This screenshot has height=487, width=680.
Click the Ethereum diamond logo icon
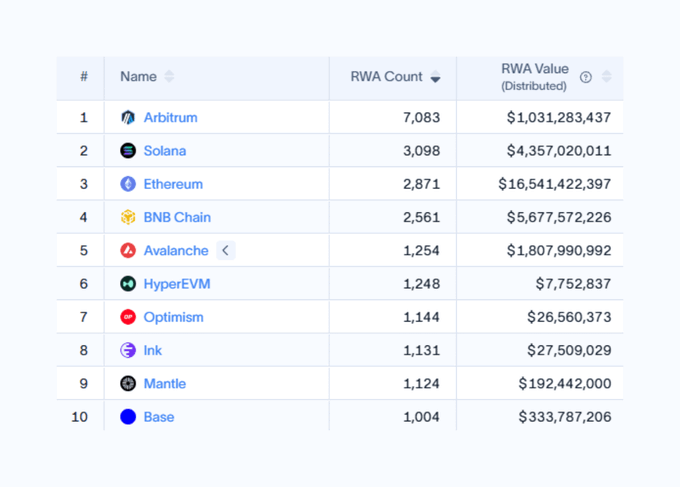pyautogui.click(x=128, y=184)
